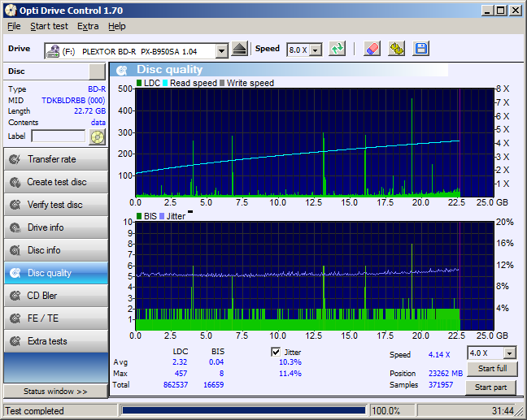
Task: Click the Disc quality sidebar icon
Action: pyautogui.click(x=15, y=273)
